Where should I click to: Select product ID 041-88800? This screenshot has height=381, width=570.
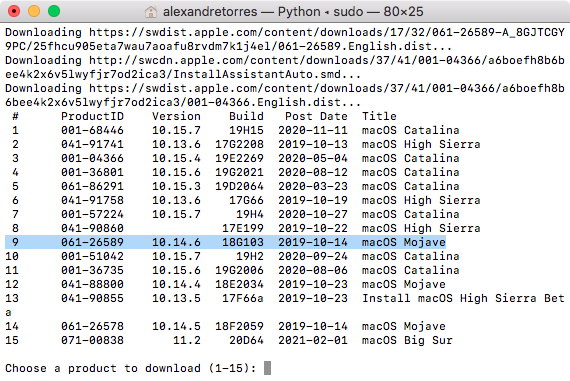tap(92, 284)
